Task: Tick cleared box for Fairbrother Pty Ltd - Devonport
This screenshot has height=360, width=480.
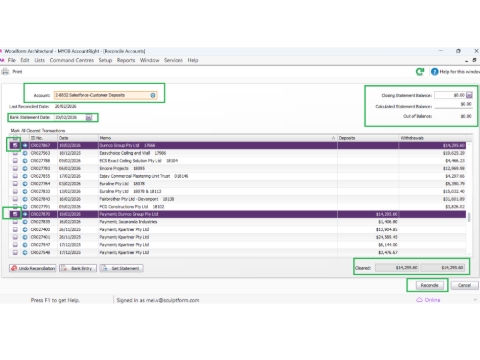Action: pyautogui.click(x=15, y=199)
